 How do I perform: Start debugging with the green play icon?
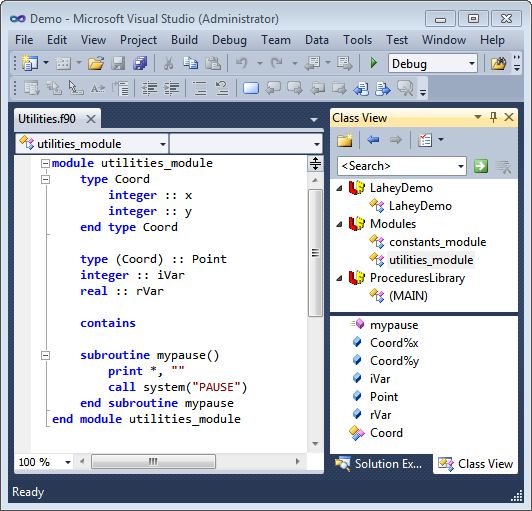click(x=373, y=63)
